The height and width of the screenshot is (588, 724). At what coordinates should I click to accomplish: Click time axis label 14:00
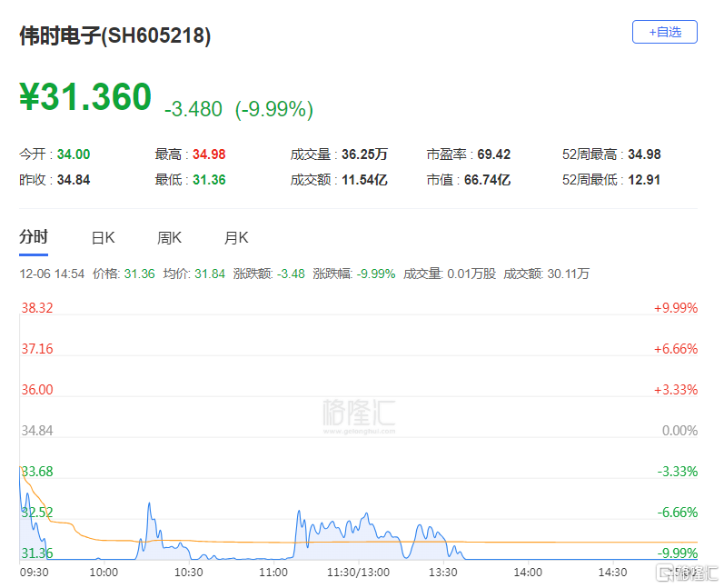click(x=528, y=573)
